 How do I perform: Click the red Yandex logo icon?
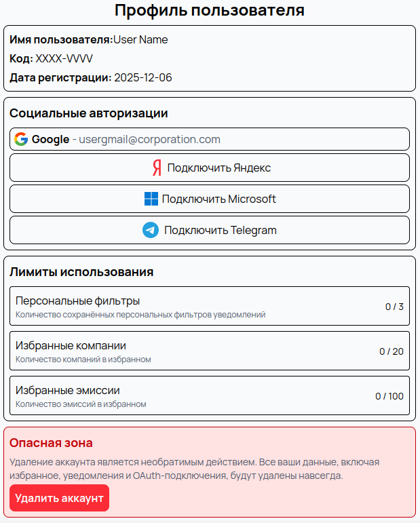coord(157,168)
